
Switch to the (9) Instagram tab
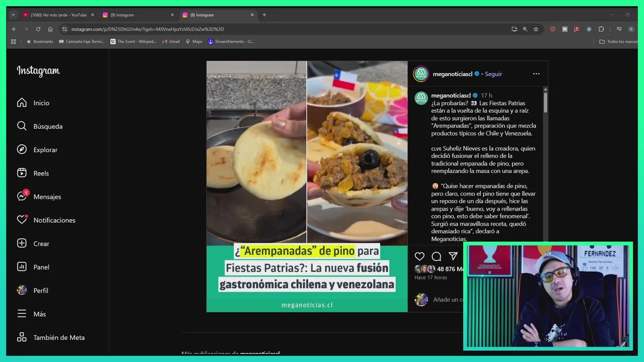click(138, 15)
